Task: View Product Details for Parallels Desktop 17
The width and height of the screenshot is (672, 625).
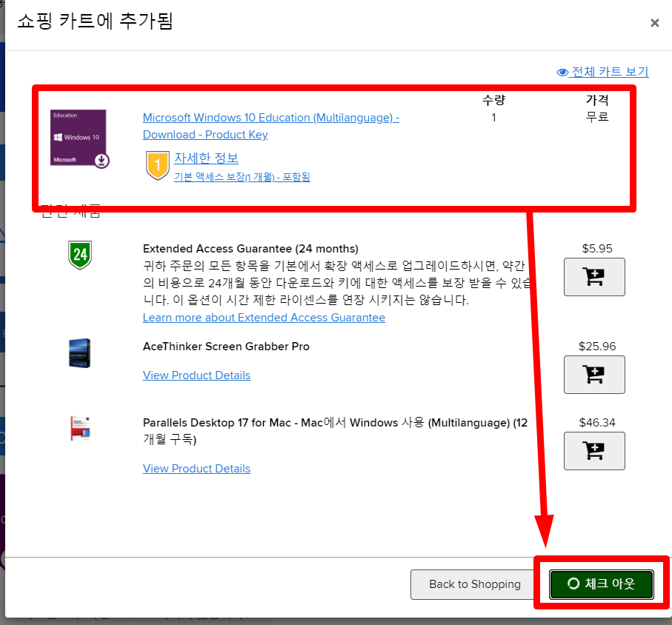Action: [196, 469]
